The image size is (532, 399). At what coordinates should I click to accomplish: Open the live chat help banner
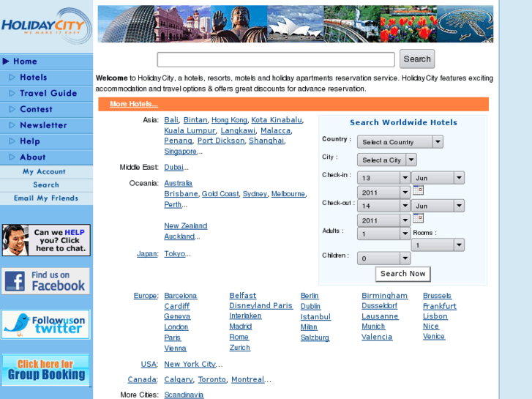coord(46,240)
